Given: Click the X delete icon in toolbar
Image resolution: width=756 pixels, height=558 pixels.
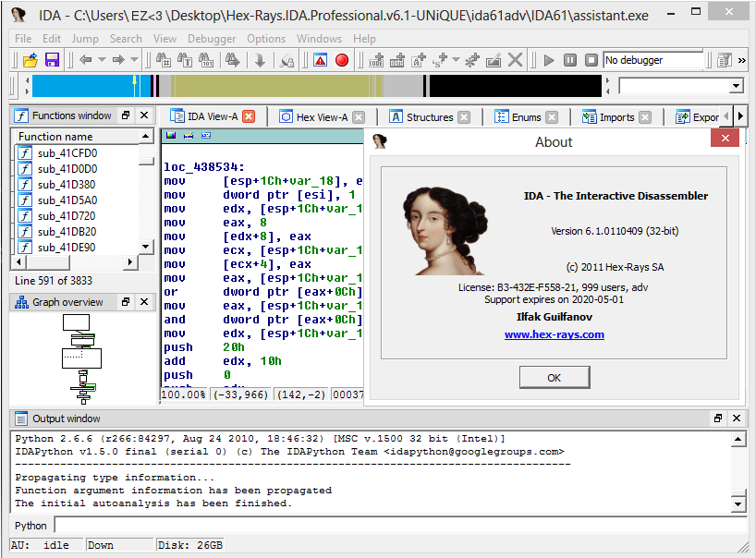Looking at the screenshot, I should [x=516, y=60].
